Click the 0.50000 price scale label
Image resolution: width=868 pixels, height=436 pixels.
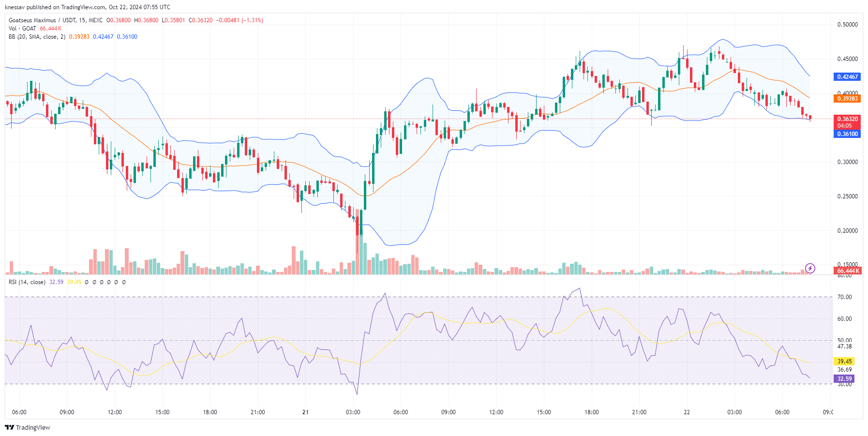(x=847, y=25)
